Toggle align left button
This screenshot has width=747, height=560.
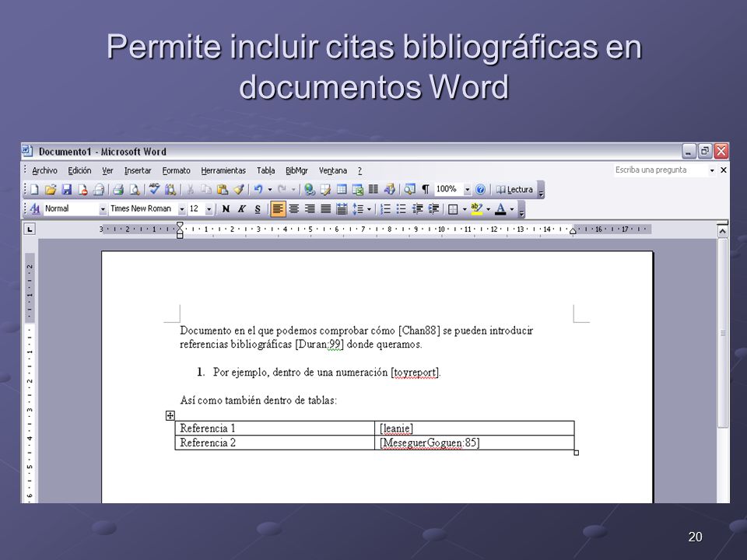point(278,208)
